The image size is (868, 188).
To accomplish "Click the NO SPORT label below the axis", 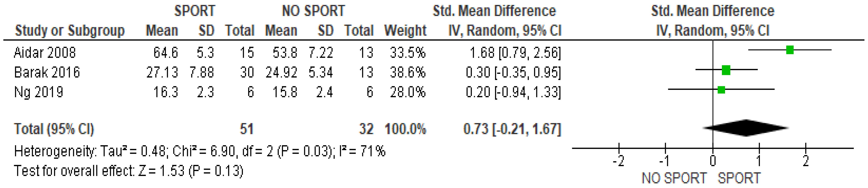I will 674,178.
